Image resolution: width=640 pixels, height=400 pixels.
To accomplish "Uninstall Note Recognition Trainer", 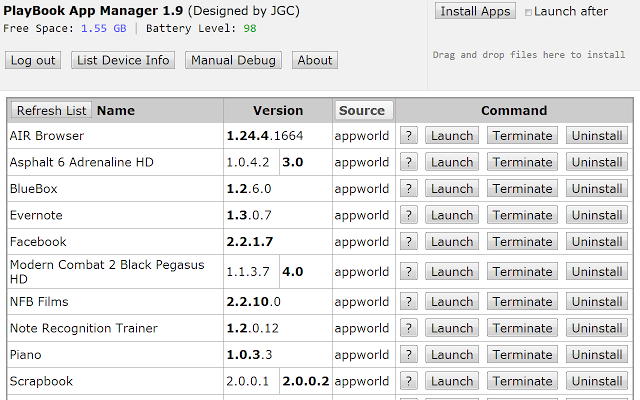I will click(597, 329).
